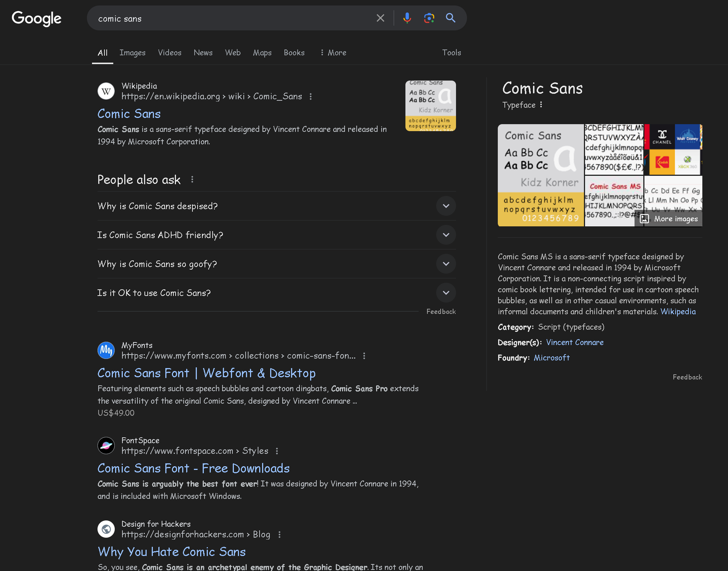Click More images button
This screenshot has width=728, height=571.
point(669,219)
